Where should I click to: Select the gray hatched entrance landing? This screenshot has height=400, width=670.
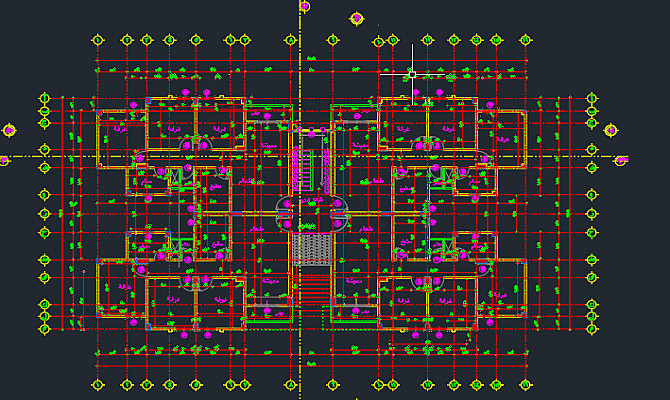click(312, 250)
